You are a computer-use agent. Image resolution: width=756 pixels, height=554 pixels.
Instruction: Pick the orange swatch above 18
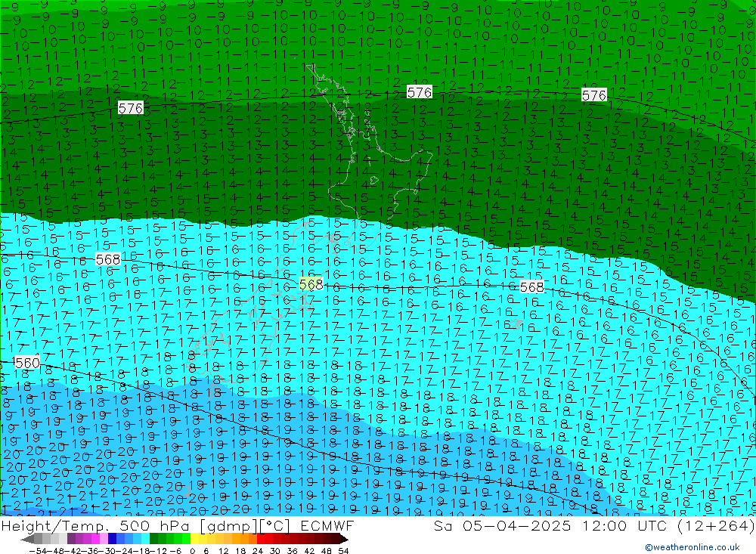click(244, 538)
